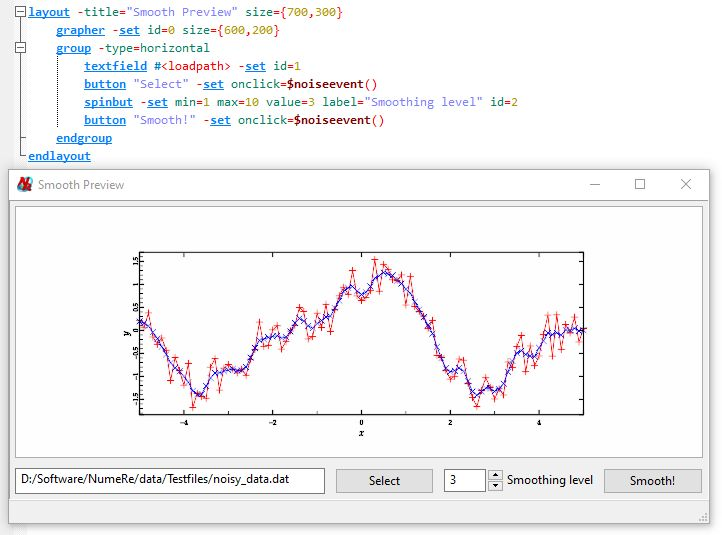Image resolution: width=722 pixels, height=535 pixels.
Task: Collapse the layout code fold marker
Action: click(x=20, y=12)
